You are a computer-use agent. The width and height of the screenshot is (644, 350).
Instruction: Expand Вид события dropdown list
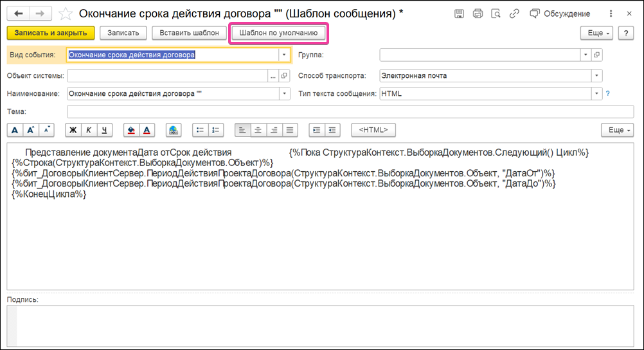point(284,55)
